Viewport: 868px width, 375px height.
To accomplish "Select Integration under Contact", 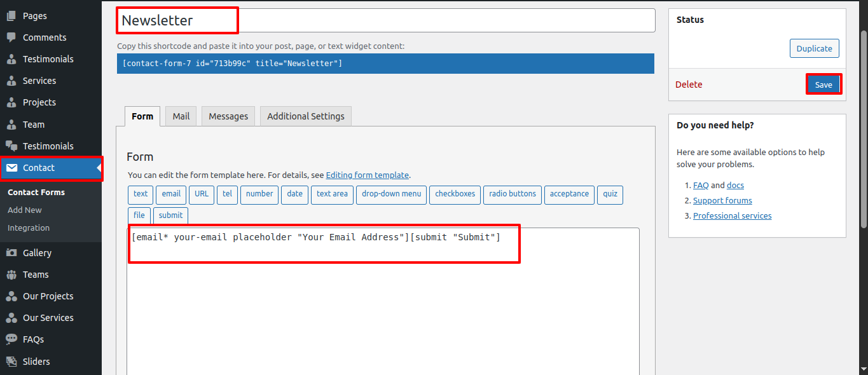I will point(29,228).
